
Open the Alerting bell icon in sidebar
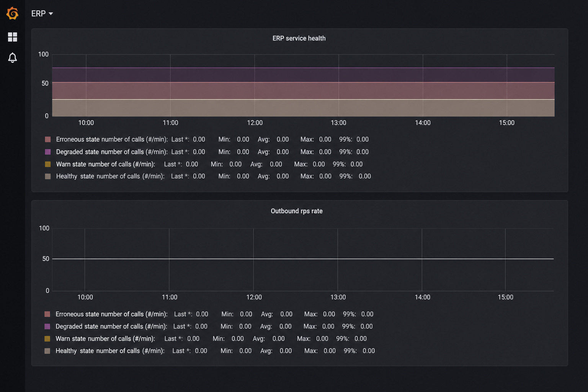(x=12, y=58)
